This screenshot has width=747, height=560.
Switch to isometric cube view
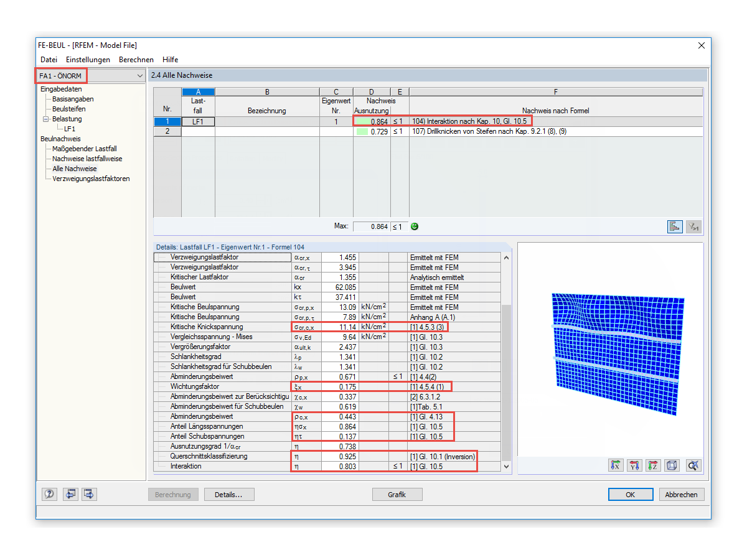pyautogui.click(x=672, y=465)
